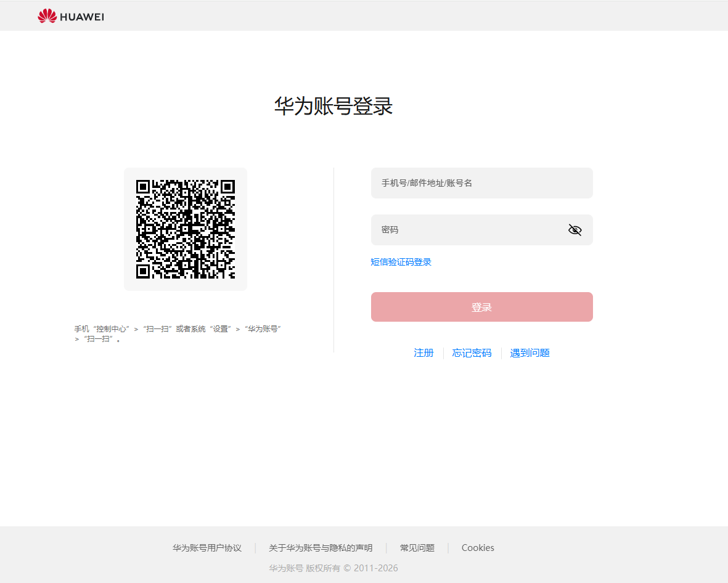The height and width of the screenshot is (583, 728).
Task: Switch to 短信验证码登录 login
Action: (x=401, y=262)
